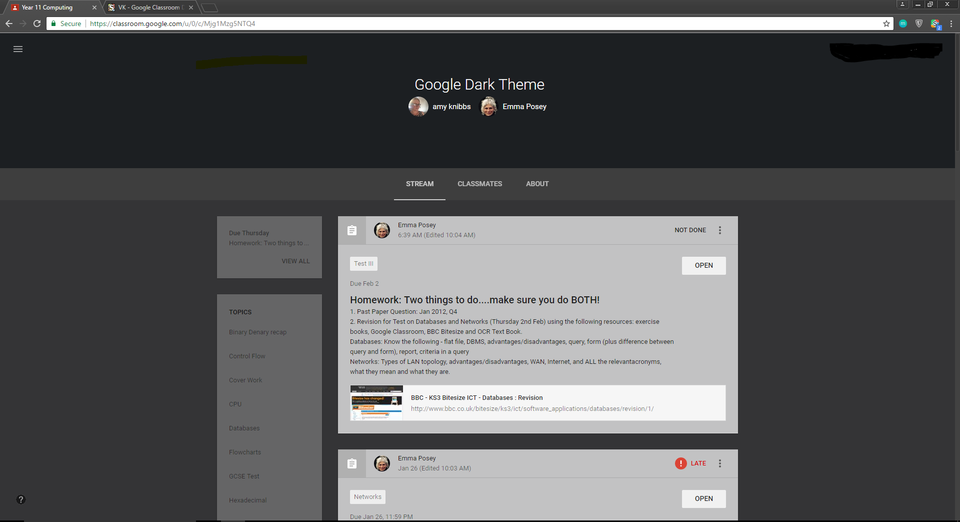
Task: Go back with the browser back arrow
Action: 9,23
